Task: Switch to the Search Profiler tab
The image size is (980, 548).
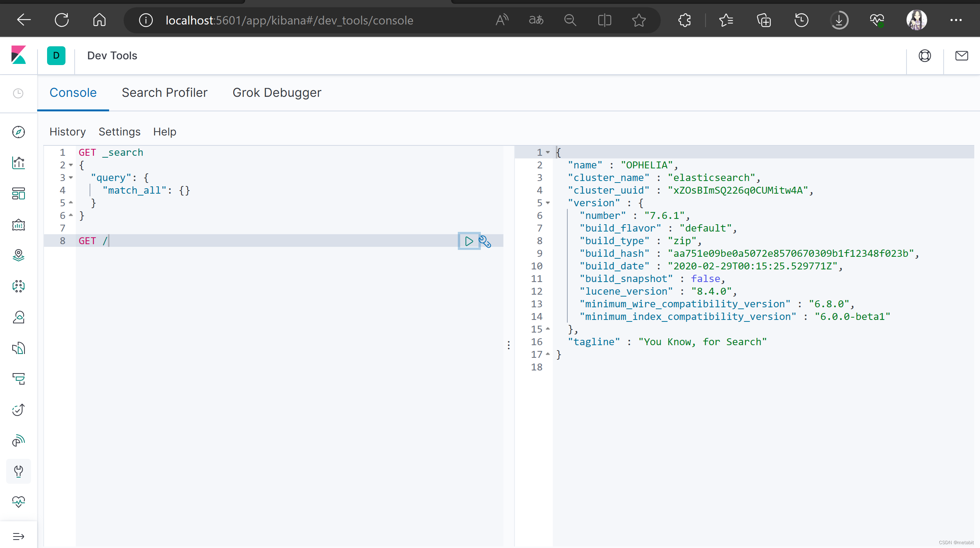Action: coord(165,92)
